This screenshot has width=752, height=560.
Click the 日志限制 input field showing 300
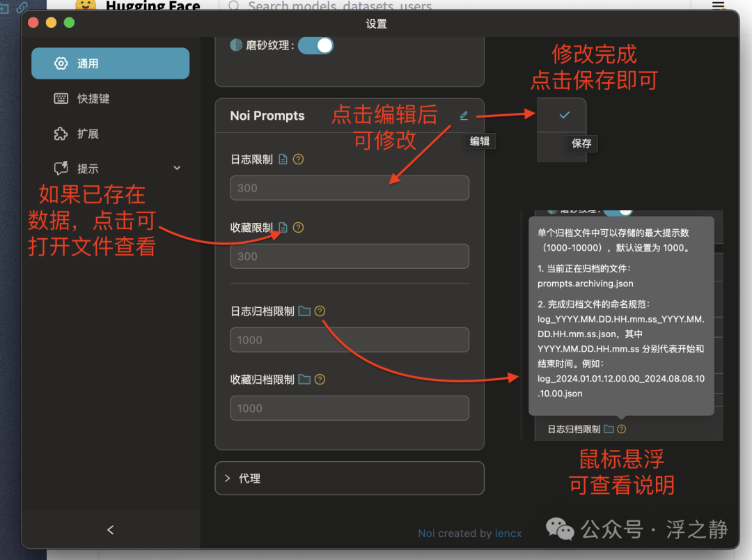350,187
